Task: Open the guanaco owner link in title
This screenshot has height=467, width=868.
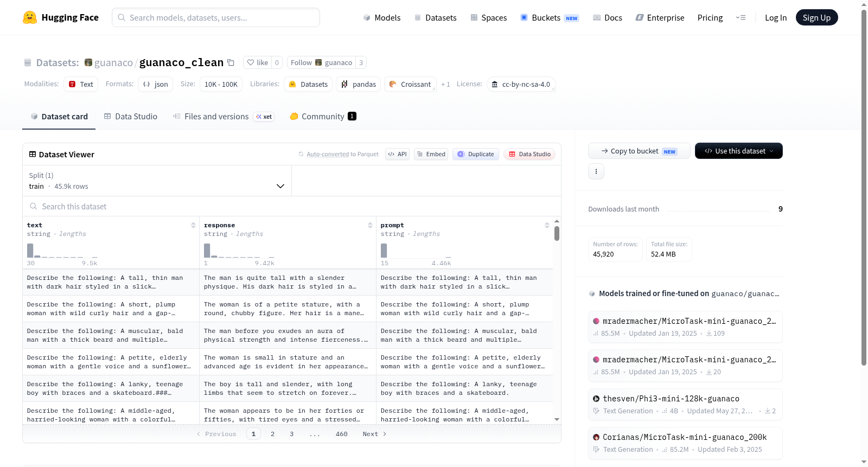Action: point(113,62)
